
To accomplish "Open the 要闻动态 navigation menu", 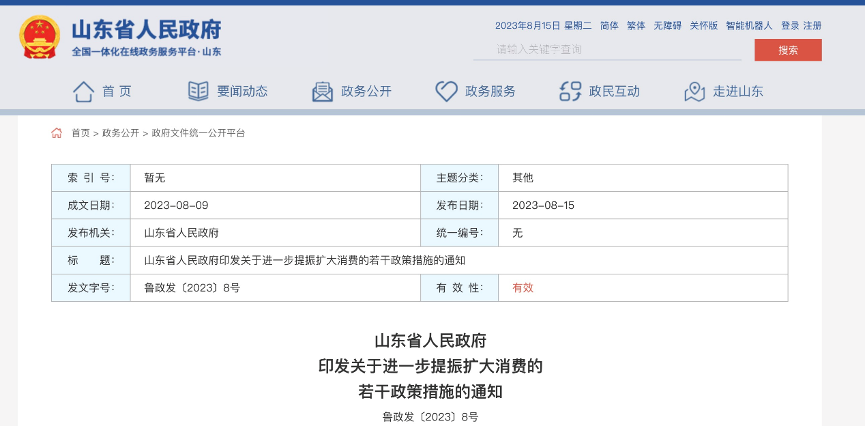I will pos(242,91).
